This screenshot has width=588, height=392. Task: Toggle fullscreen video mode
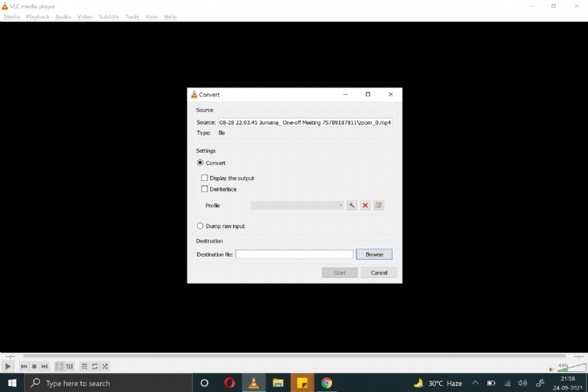(x=60, y=366)
